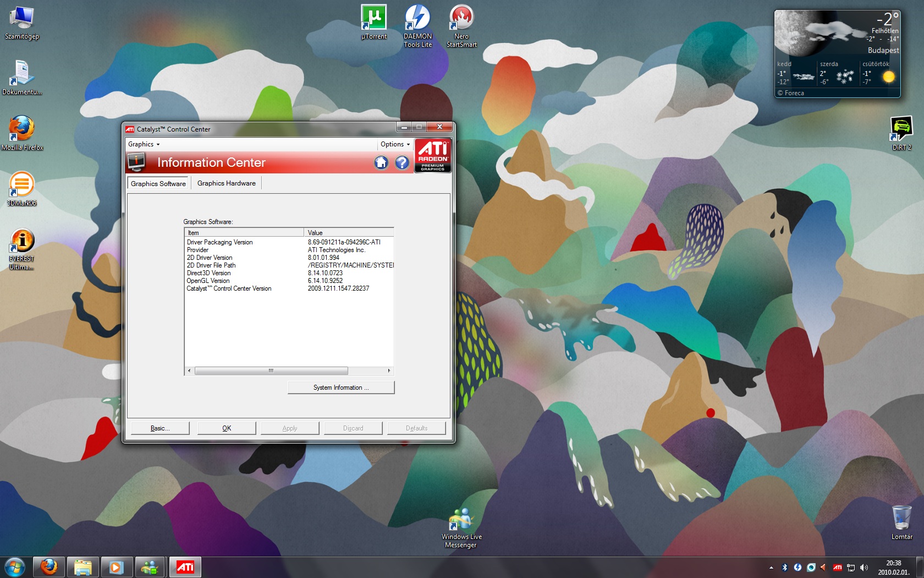924x578 pixels.
Task: Click the ATI Catalyst taskbar button
Action: coord(185,567)
